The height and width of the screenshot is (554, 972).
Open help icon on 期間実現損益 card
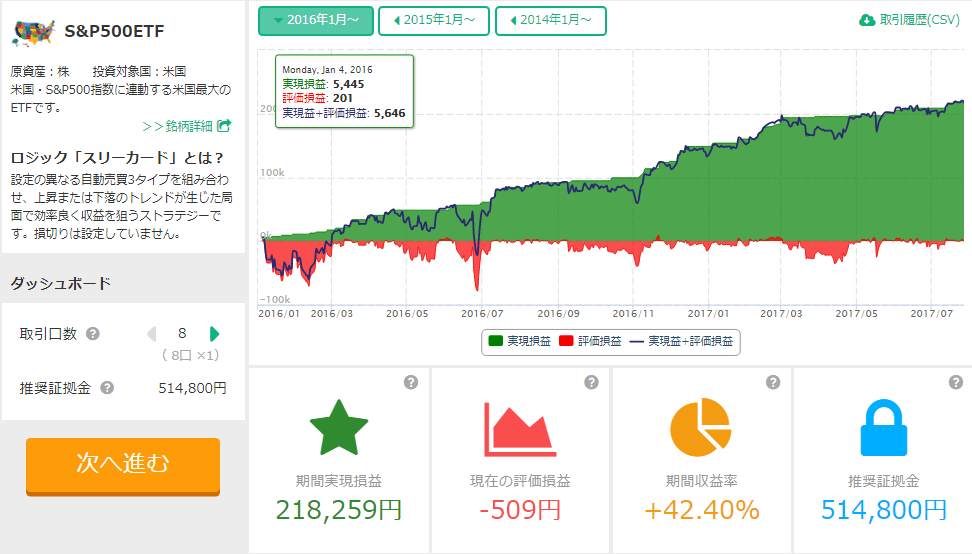[410, 382]
